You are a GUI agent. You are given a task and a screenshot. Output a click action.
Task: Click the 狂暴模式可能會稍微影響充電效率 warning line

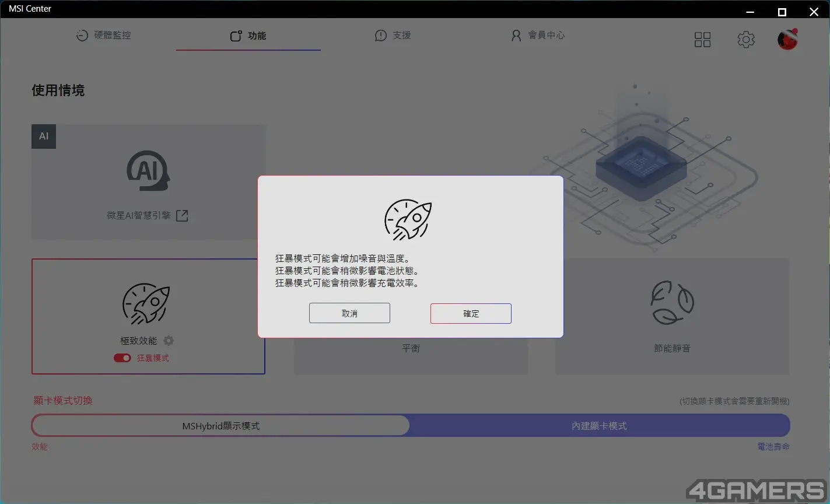point(347,283)
